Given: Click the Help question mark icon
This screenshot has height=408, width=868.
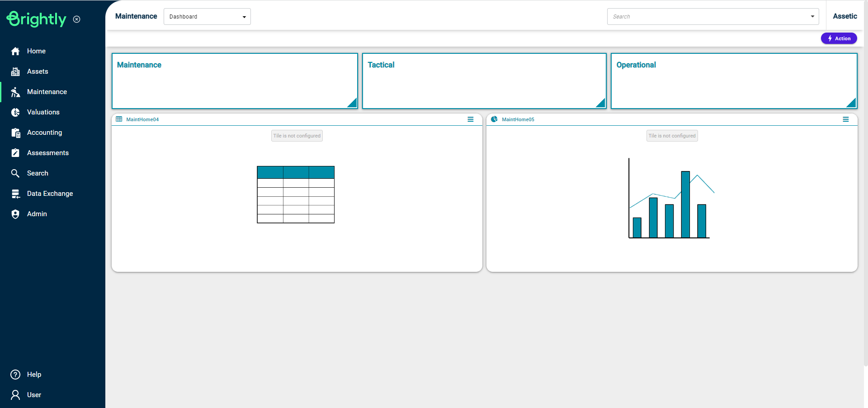Looking at the screenshot, I should coord(15,375).
